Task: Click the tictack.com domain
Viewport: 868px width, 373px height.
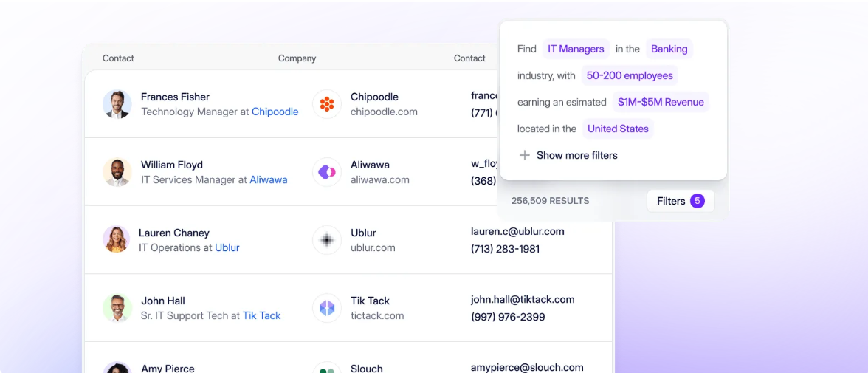Action: 377,316
